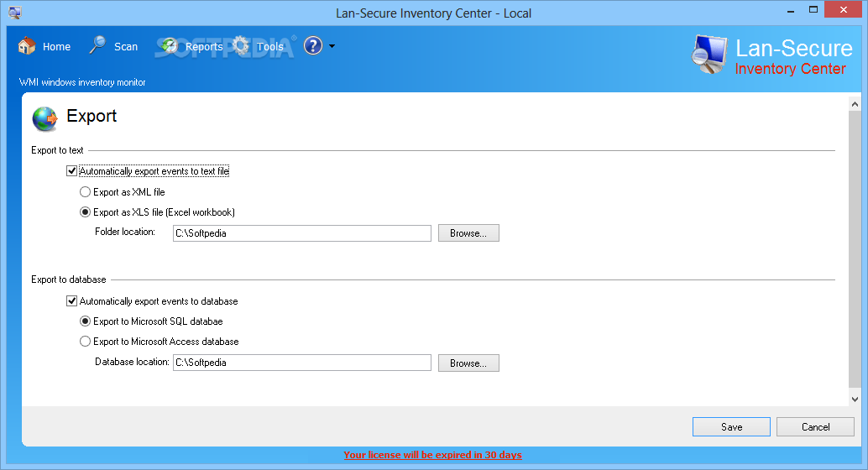Click the app icon in title bar
The image size is (868, 470).
(14, 13)
